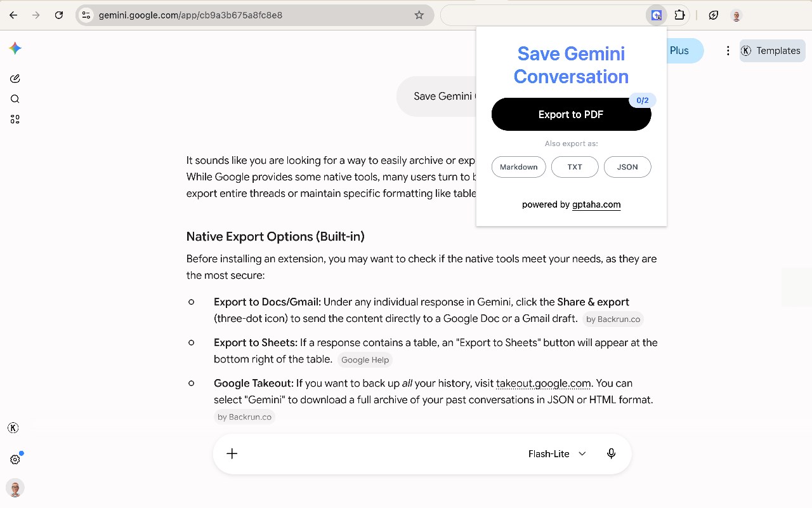Click the bold "Export to Docs/Gmail:" text
This screenshot has height=508, width=812.
[x=267, y=302]
